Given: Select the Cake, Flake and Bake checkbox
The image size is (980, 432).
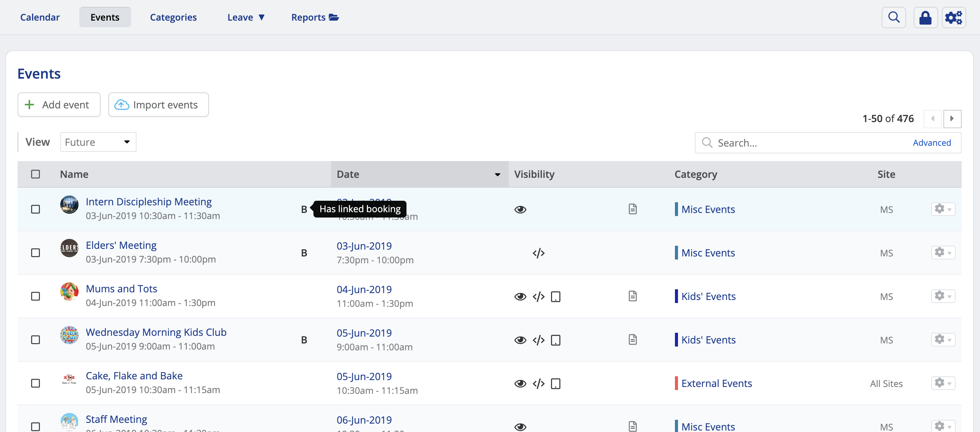Looking at the screenshot, I should [35, 384].
